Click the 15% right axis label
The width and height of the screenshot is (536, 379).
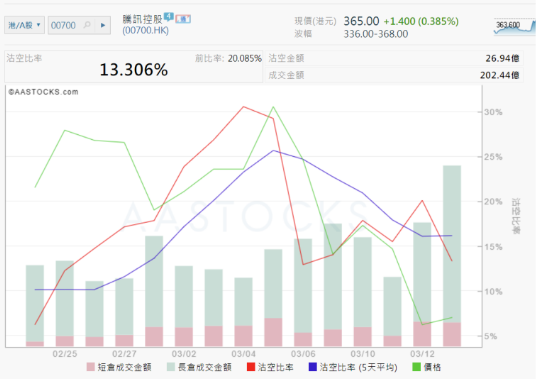coord(493,247)
